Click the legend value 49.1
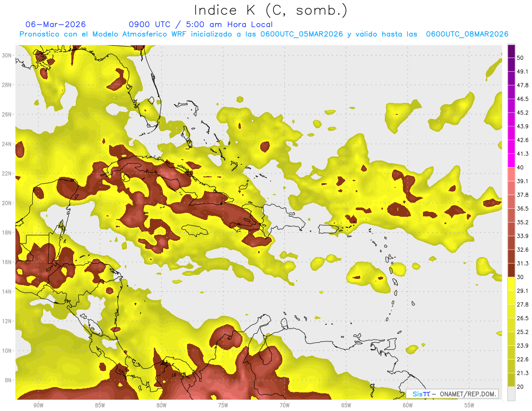This screenshot has height=411, width=532. point(523,71)
